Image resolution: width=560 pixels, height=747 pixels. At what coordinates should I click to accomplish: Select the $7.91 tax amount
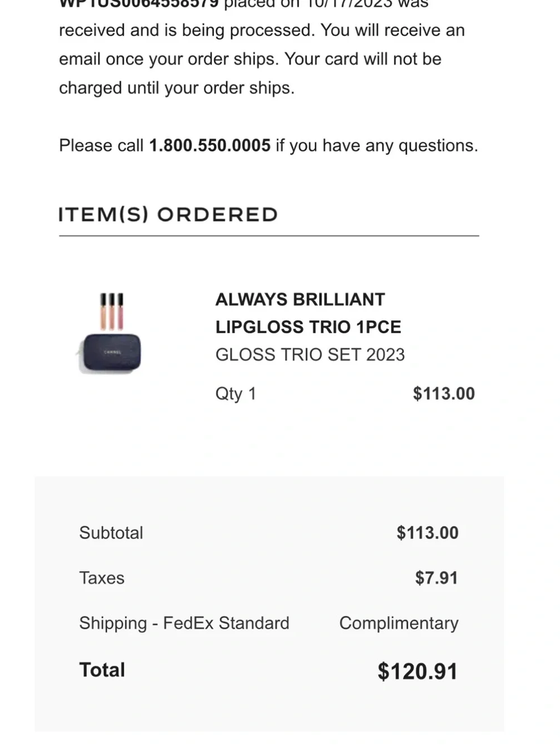click(436, 578)
